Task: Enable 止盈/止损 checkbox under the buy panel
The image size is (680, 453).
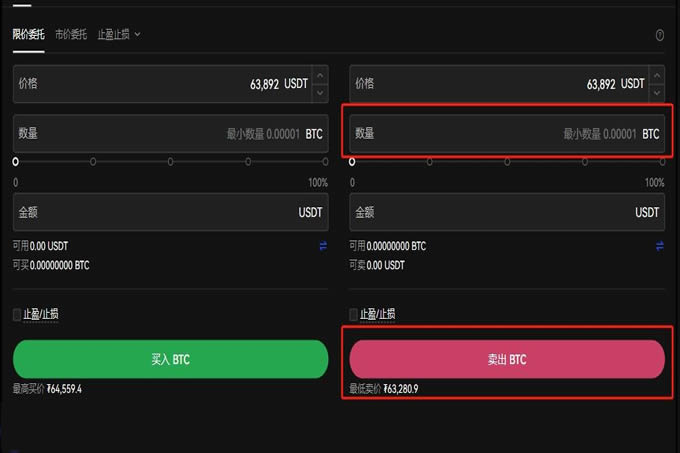Action: pyautogui.click(x=17, y=314)
